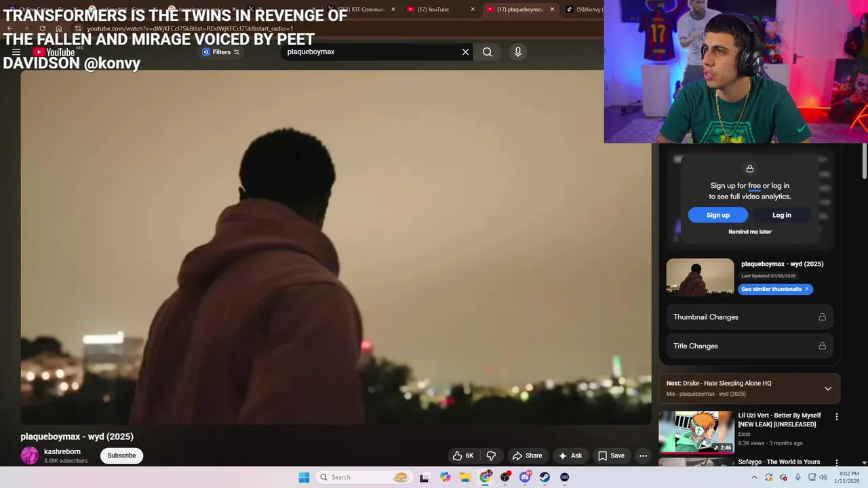Click the padlock icon on Thumbnail Changes
This screenshot has width=868, height=488.
822,317
